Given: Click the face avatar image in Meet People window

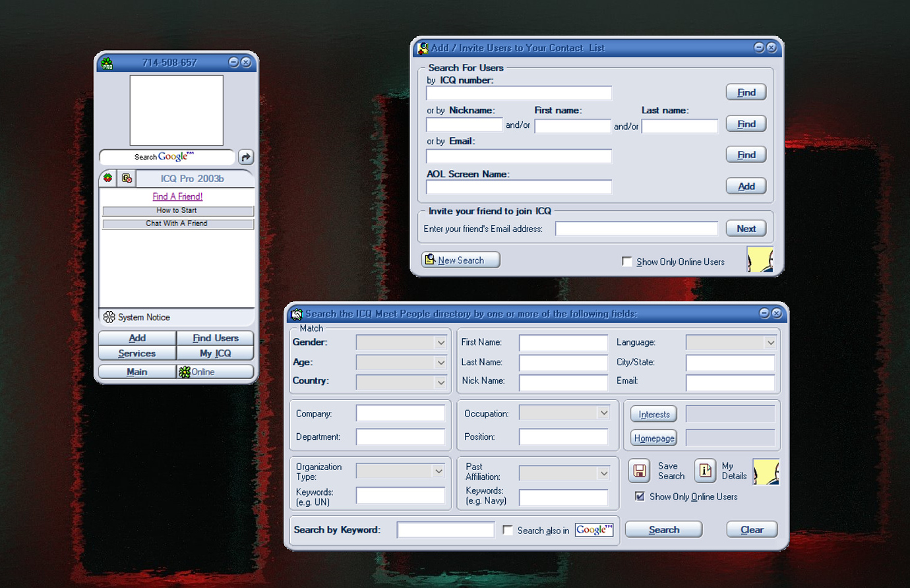Looking at the screenshot, I should coord(766,472).
